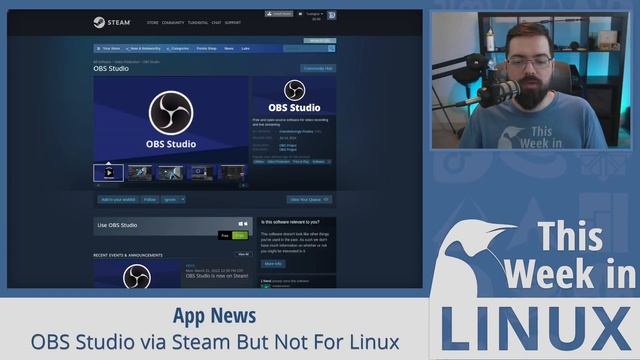Open the account name dropdown
Viewport: 640px width, 360px height.
point(314,14)
